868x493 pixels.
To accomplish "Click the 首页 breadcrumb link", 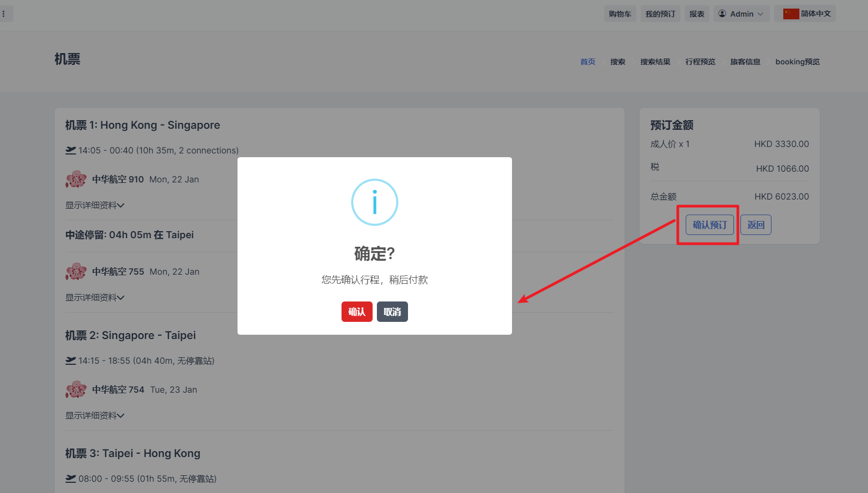I will pyautogui.click(x=588, y=62).
